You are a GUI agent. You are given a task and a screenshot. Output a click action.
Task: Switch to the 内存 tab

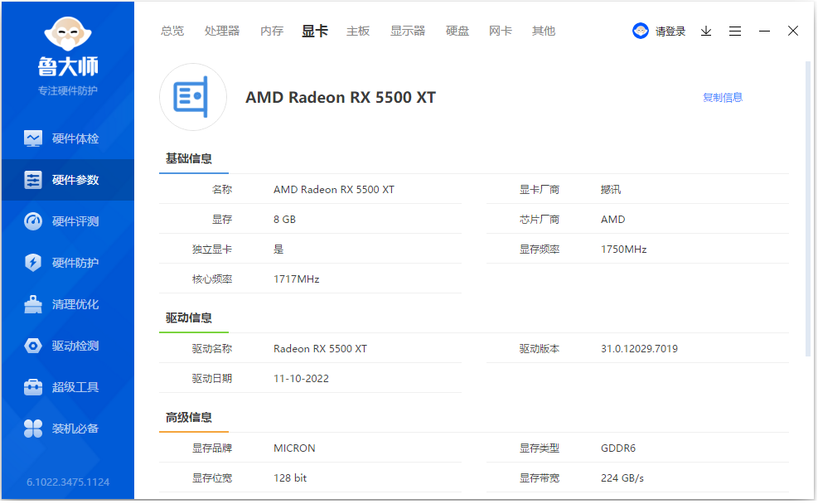[272, 31]
